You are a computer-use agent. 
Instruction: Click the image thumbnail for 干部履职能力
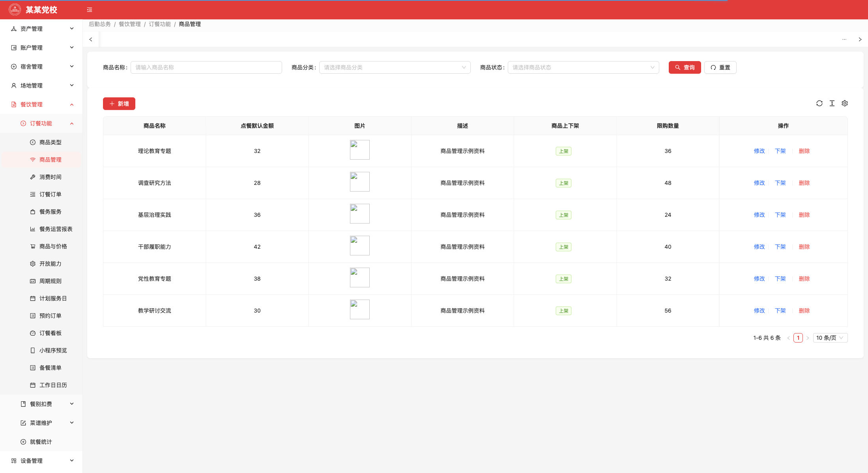pyautogui.click(x=360, y=246)
